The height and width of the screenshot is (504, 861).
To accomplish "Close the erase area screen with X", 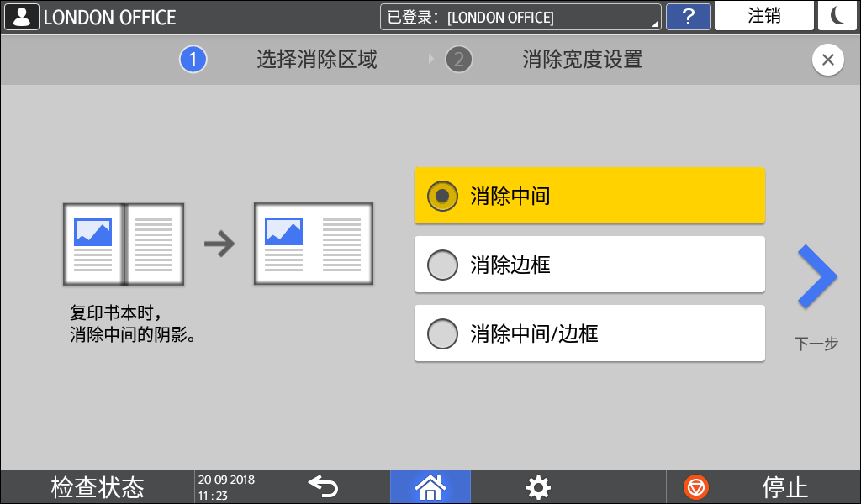I will point(828,59).
